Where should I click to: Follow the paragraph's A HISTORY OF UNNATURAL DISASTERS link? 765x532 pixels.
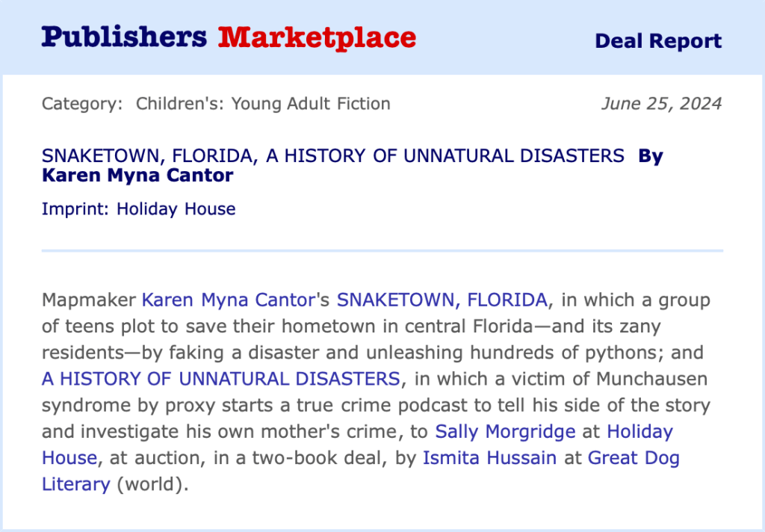tap(221, 379)
